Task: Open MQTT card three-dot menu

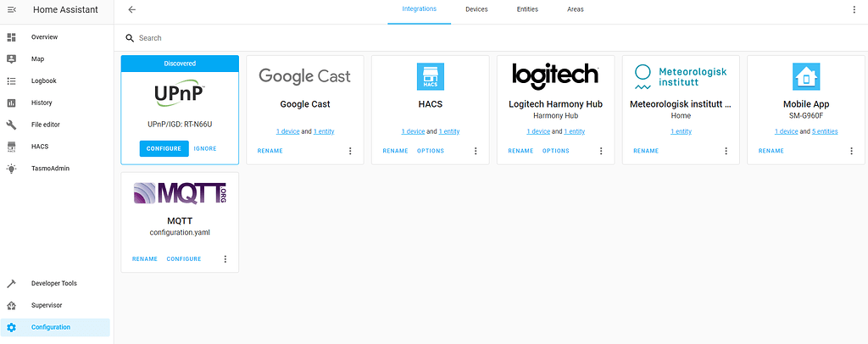Action: coord(225,258)
